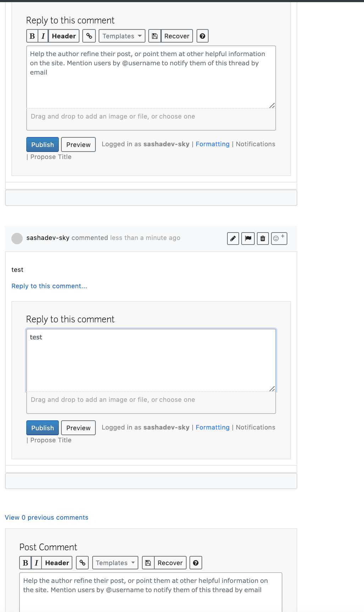
Task: Insert a link using the chain icon
Action: (89, 36)
